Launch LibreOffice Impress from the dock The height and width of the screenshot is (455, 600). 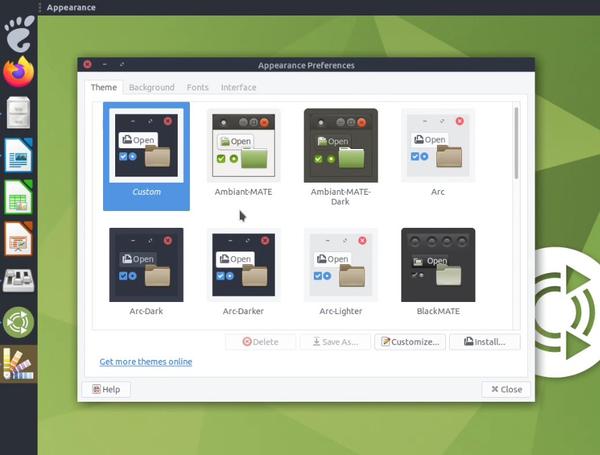click(18, 239)
